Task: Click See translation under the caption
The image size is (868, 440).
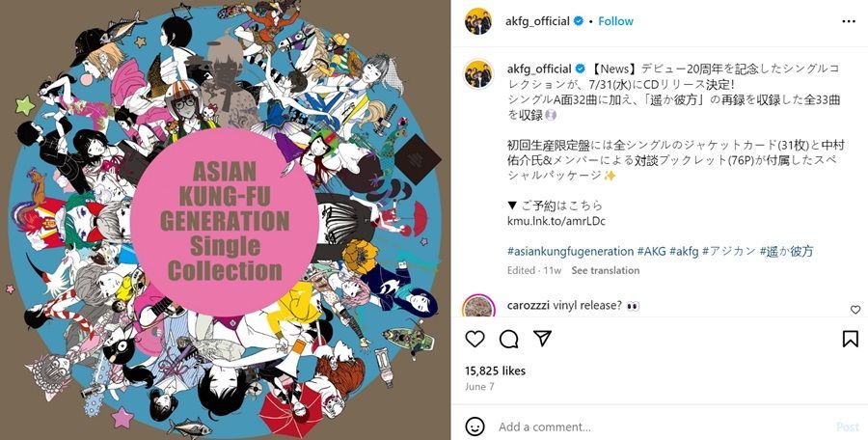Action: tap(605, 270)
